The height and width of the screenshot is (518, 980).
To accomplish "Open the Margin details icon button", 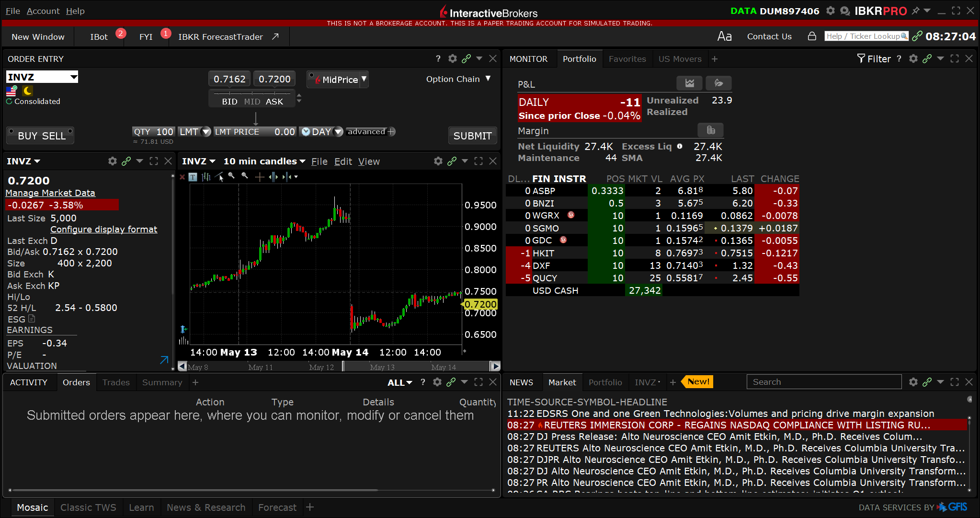I will coord(711,130).
